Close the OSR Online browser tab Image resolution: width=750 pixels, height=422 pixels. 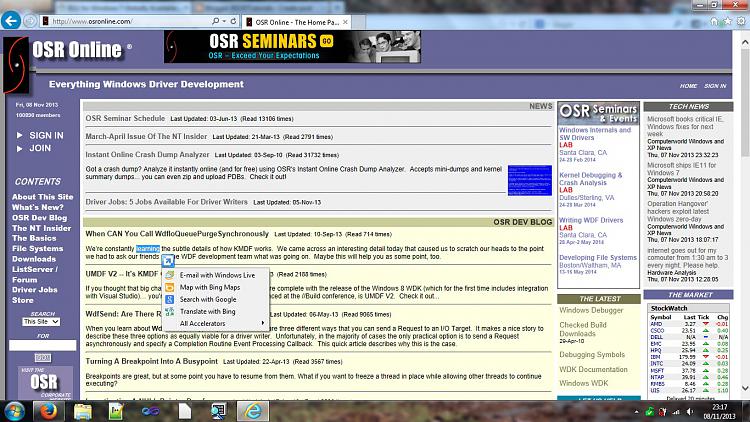pos(345,22)
